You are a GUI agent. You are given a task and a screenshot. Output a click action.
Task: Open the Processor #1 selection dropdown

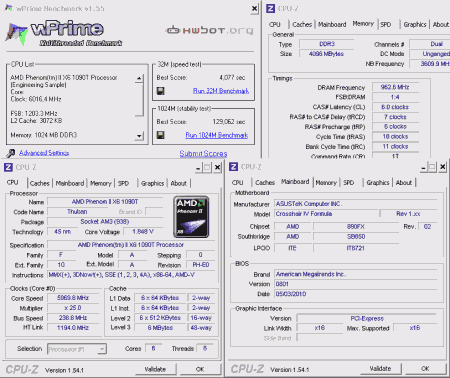coord(77,349)
